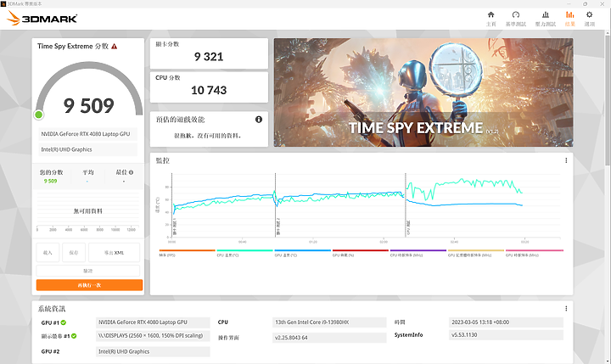Click the green check icon next to GPU #1
Screen dimensions: 611x364
(x=64, y=322)
